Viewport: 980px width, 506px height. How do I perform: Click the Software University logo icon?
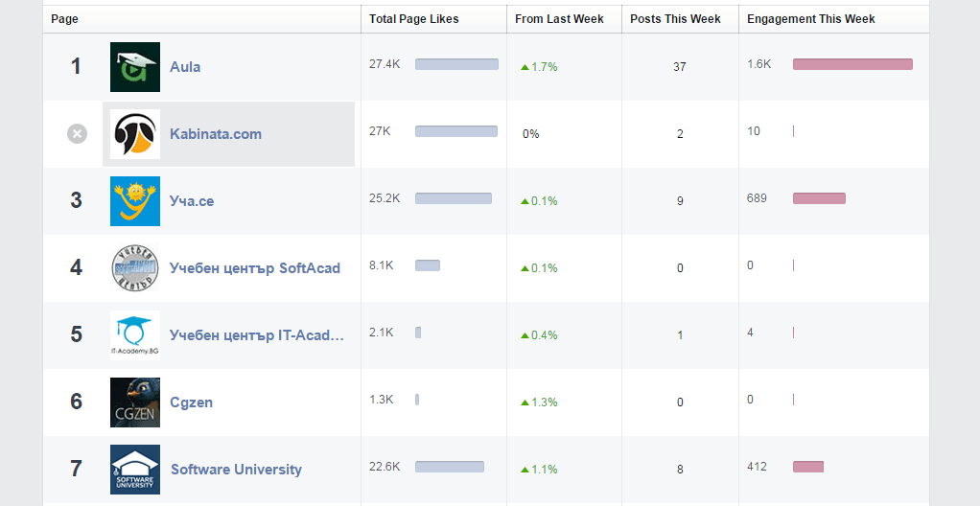(134, 470)
